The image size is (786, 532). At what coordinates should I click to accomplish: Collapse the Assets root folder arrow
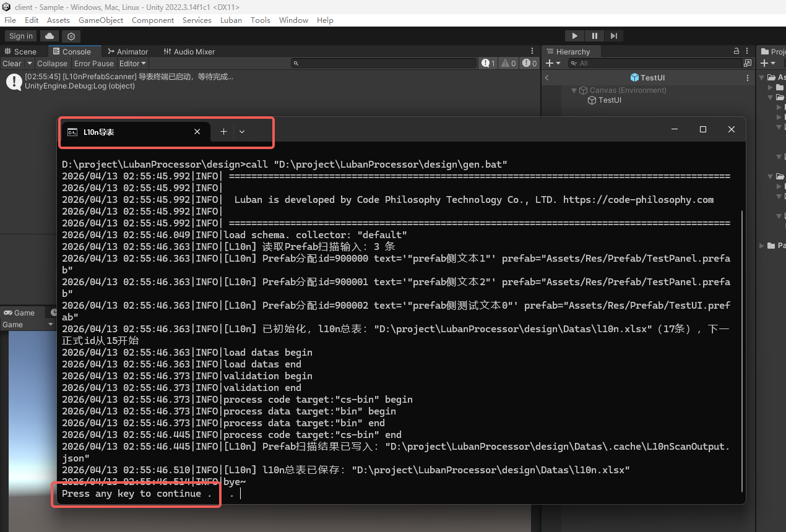(x=762, y=77)
